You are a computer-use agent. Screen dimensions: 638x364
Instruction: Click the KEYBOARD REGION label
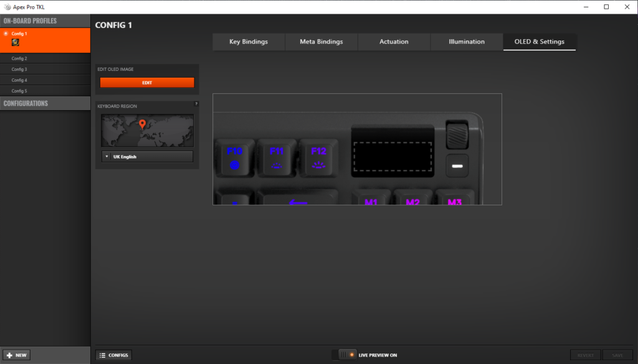pos(117,106)
